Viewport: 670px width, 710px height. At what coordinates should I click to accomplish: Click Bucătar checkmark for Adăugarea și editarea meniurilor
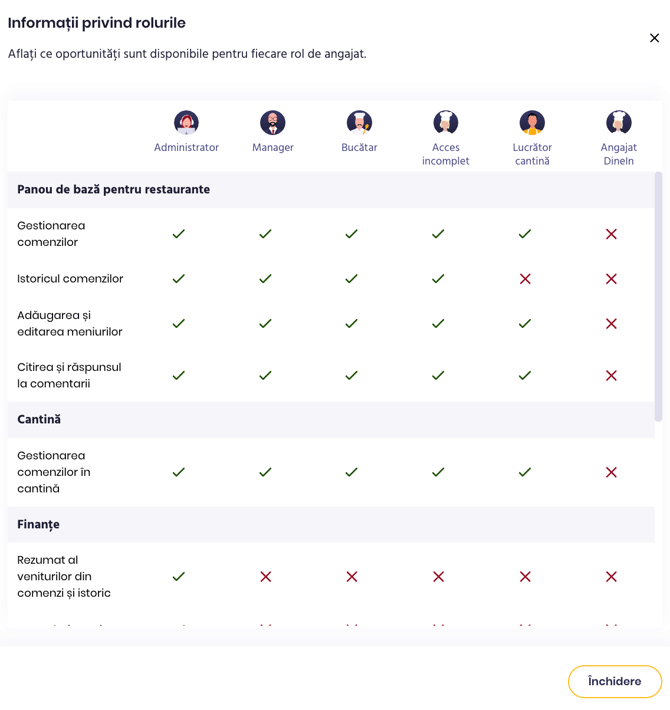click(352, 324)
